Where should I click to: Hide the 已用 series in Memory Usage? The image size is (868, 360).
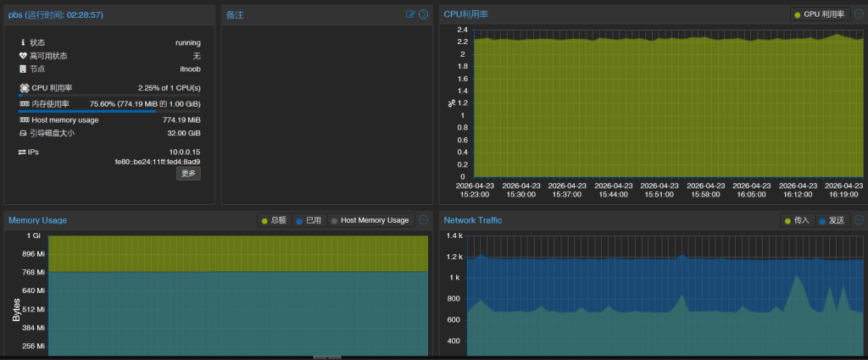(x=309, y=220)
